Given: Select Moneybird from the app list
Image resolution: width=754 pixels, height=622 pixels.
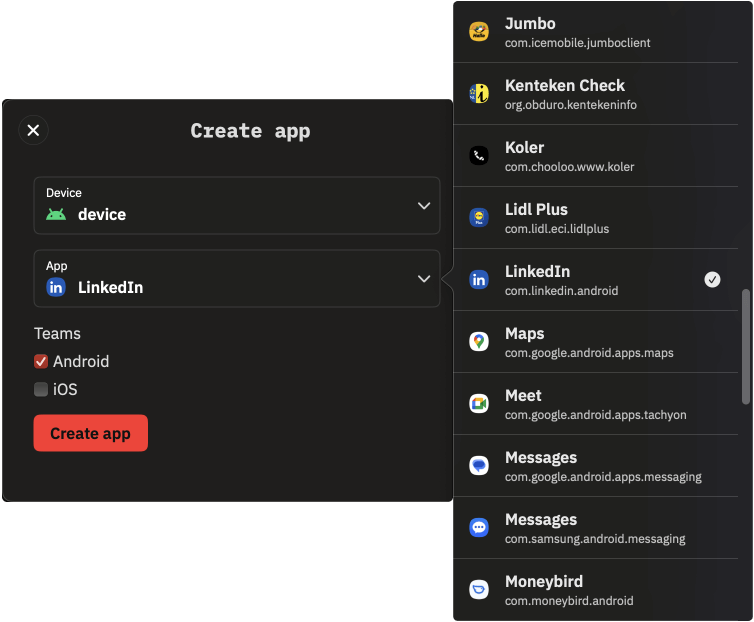Looking at the screenshot, I should tap(595, 590).
